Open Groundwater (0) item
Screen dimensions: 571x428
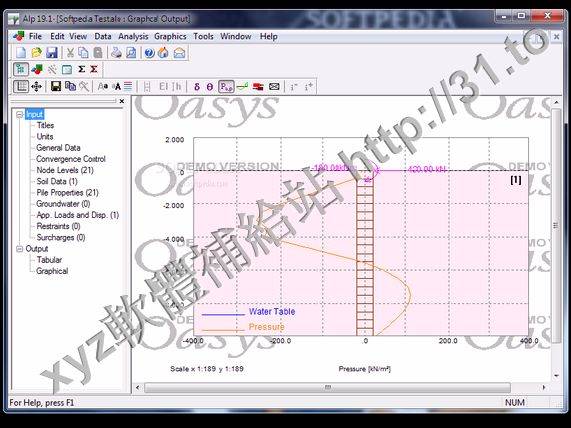[63, 204]
